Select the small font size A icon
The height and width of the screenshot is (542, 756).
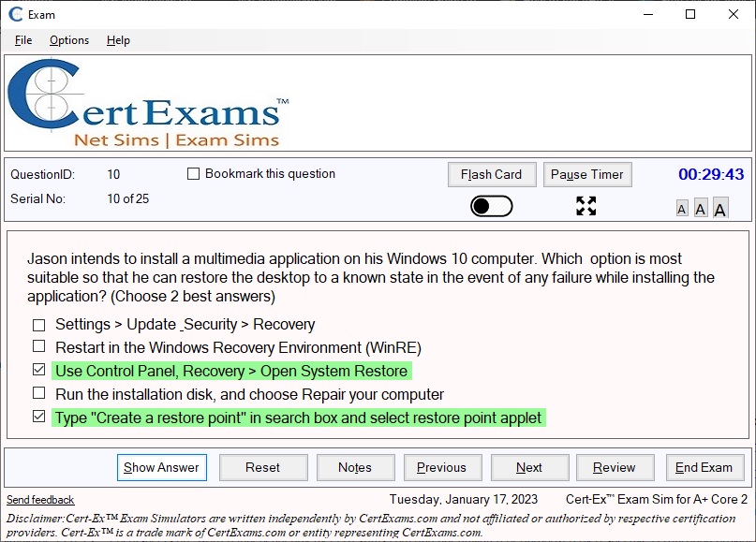tap(683, 208)
